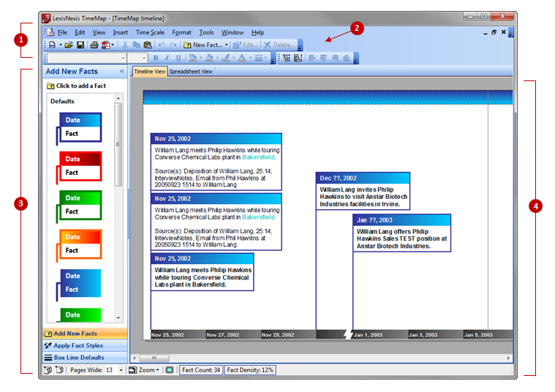
Task: Toggle bold formatting
Action: 156,58
